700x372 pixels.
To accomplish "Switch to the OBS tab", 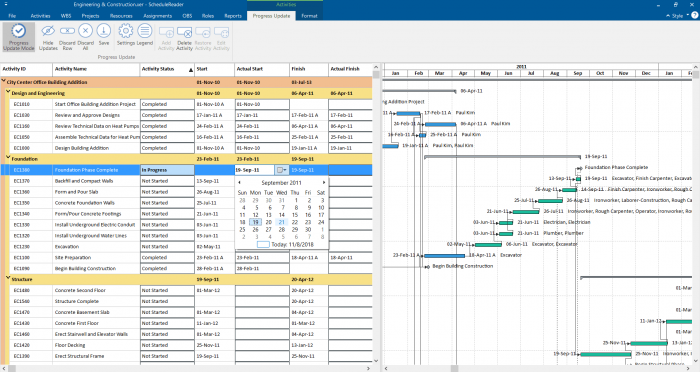I will coord(187,16).
